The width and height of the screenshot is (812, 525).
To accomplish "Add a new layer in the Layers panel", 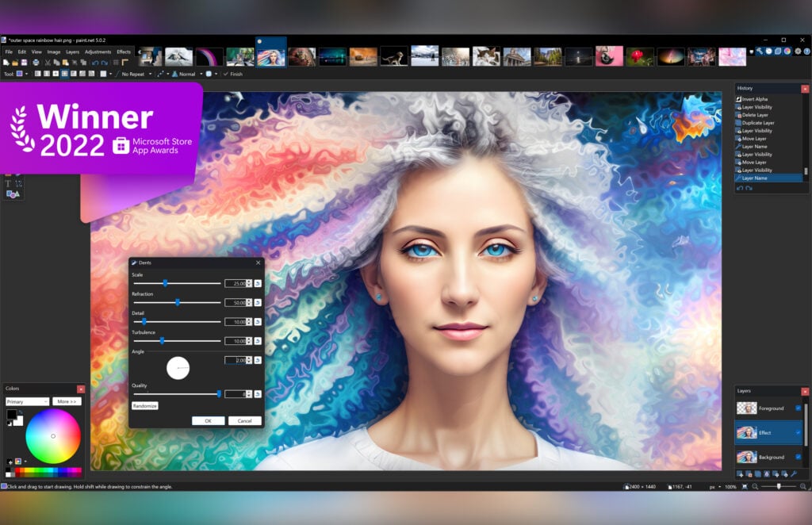I will pyautogui.click(x=738, y=473).
